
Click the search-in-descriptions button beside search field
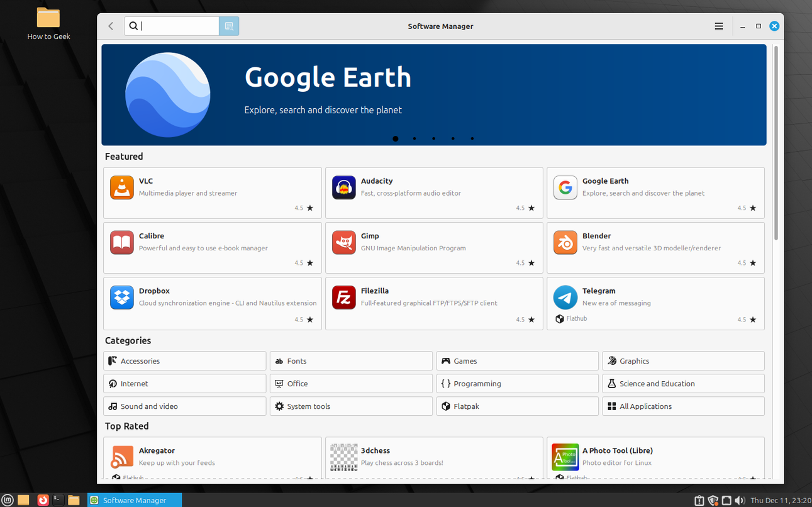tap(229, 26)
